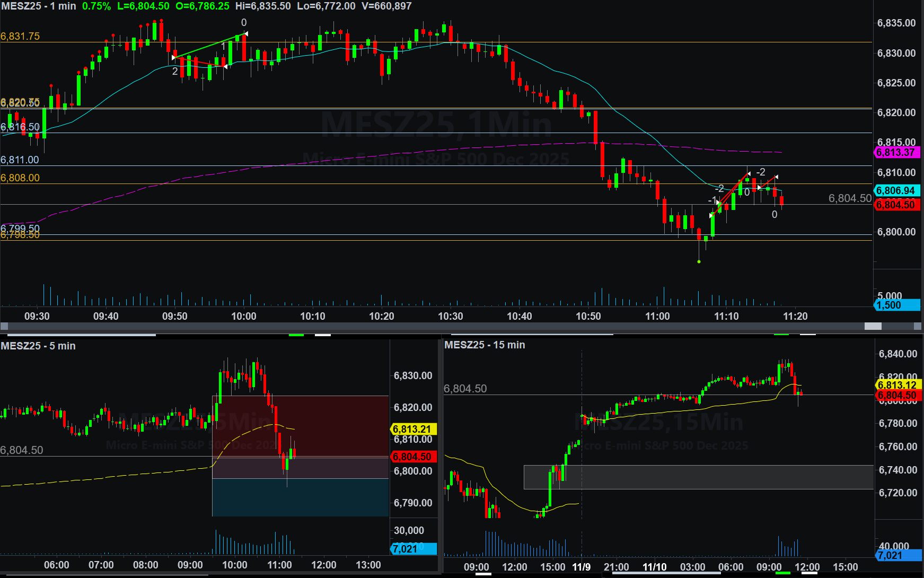Select the MESZ25 - 15 min chart title
Screen dimensions: 924x578
(485, 345)
